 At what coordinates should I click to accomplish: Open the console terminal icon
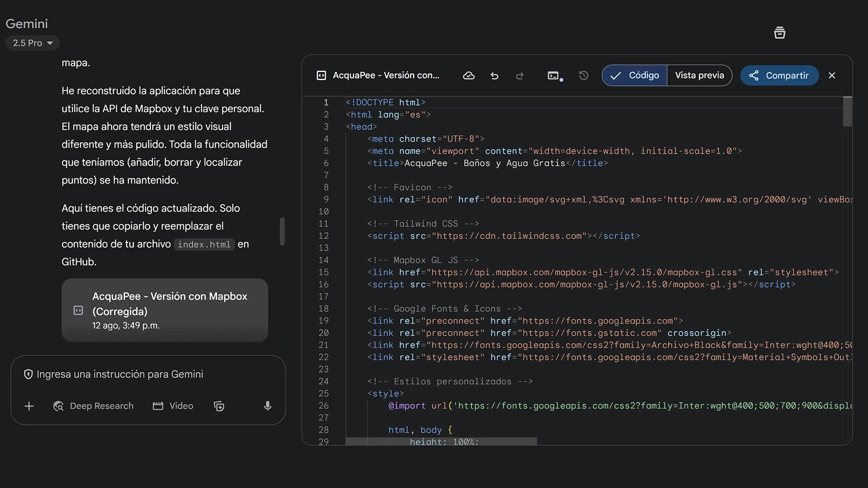(x=554, y=76)
